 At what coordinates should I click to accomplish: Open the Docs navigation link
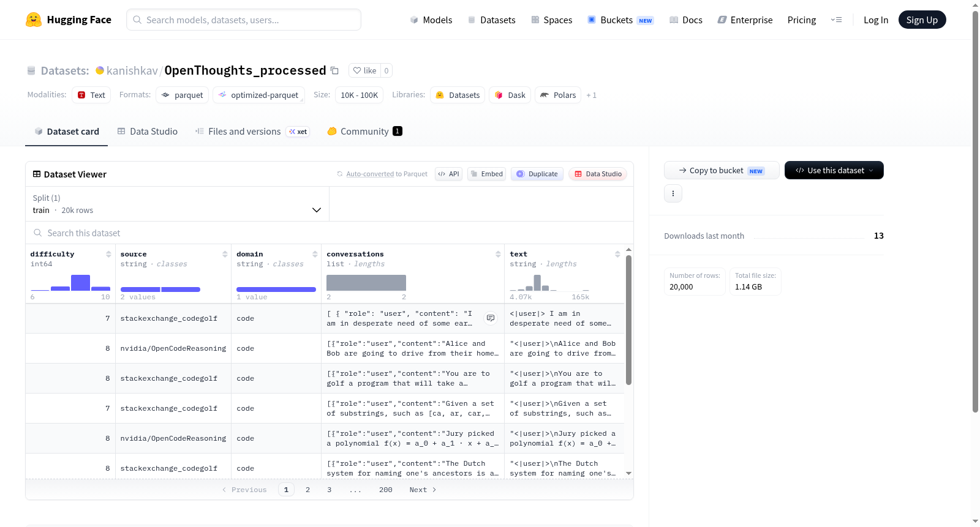click(x=686, y=20)
